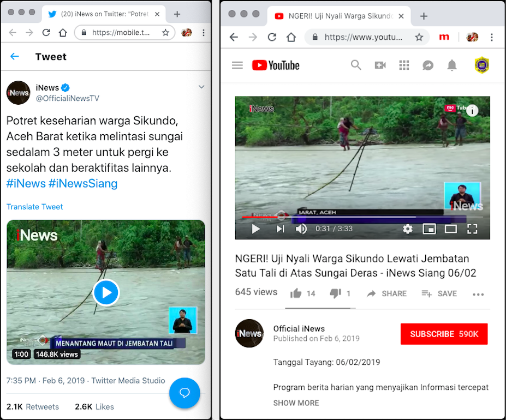The height and width of the screenshot is (420, 506).
Task: Enter fullscreen on the YouTube player
Action: pos(472,229)
